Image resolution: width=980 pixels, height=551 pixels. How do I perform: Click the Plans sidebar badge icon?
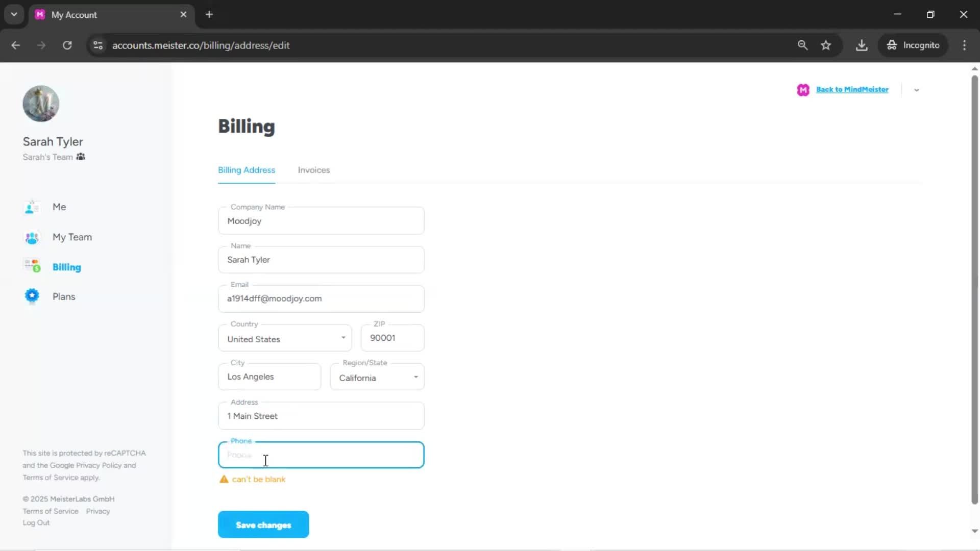[x=32, y=295]
